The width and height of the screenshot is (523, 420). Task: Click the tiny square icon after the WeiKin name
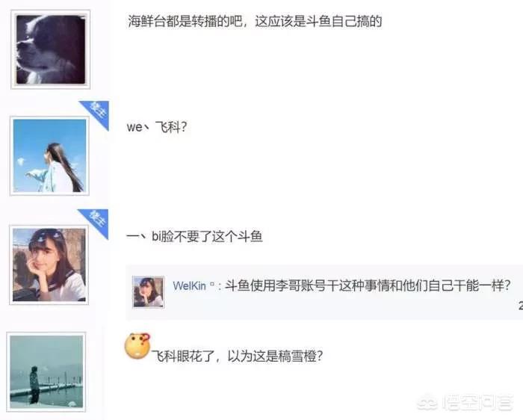tap(211, 285)
